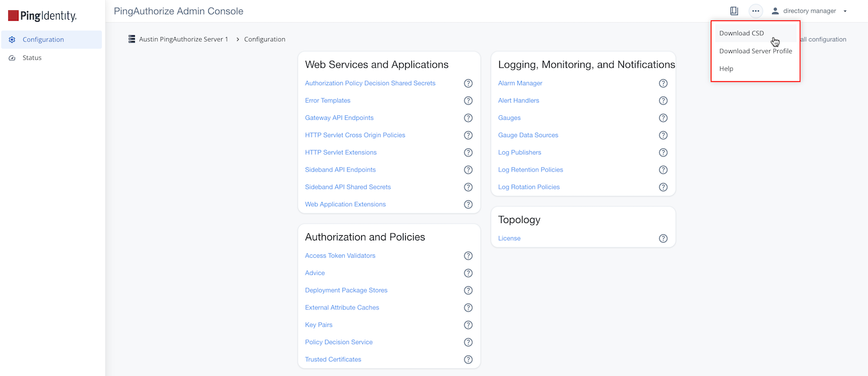Open the Trusted Certificates link
Image resolution: width=868 pixels, height=376 pixels.
333,359
